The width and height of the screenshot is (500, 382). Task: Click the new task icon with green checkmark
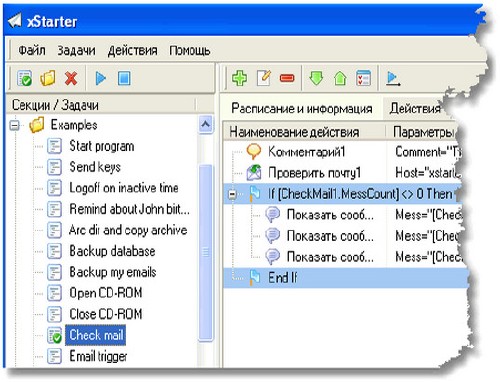coord(25,79)
